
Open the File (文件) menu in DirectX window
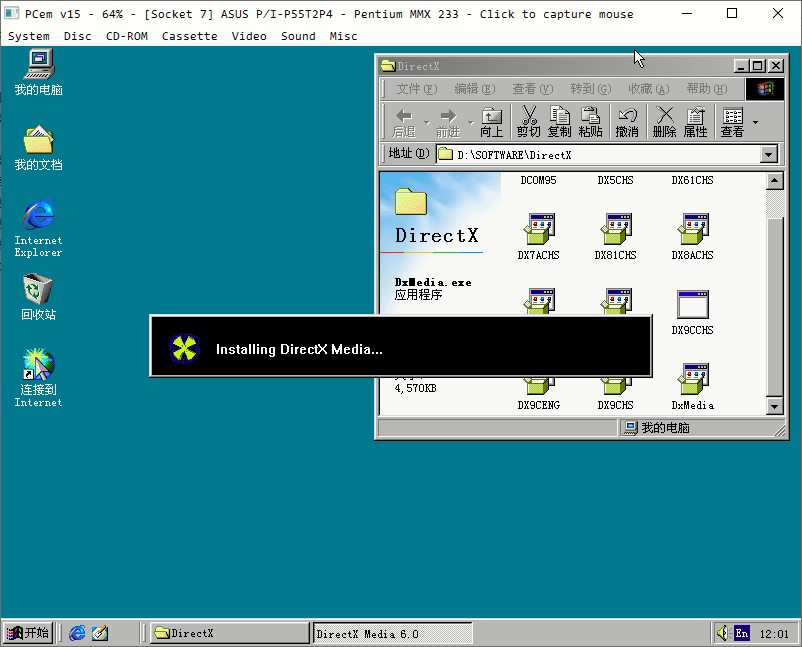tap(417, 89)
